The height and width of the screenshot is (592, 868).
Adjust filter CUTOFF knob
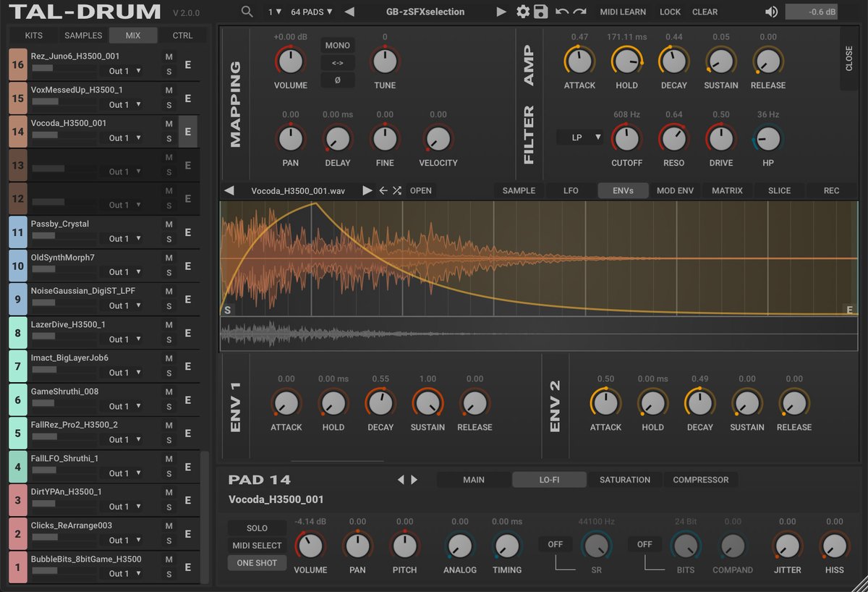click(x=626, y=138)
